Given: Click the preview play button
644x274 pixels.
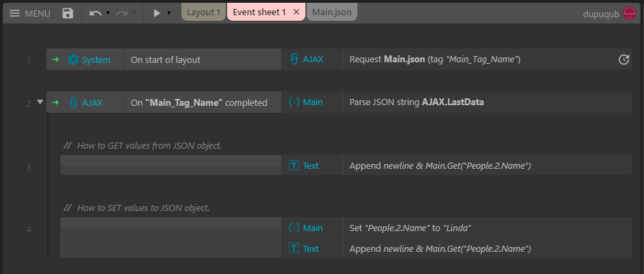Looking at the screenshot, I should 156,13.
